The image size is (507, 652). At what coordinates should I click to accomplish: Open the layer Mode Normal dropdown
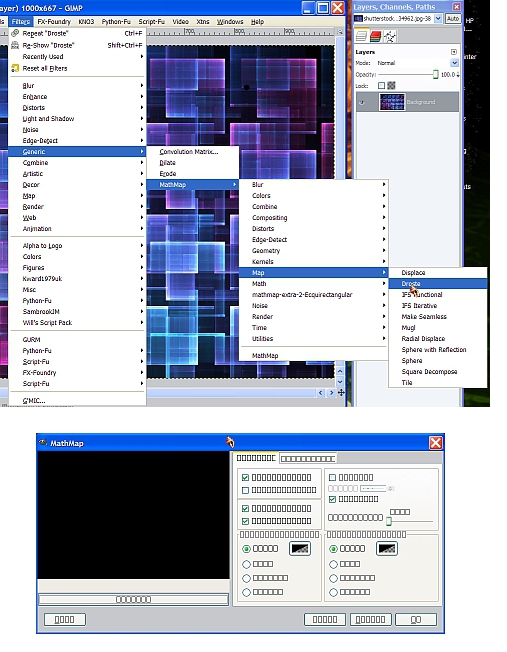click(x=417, y=63)
